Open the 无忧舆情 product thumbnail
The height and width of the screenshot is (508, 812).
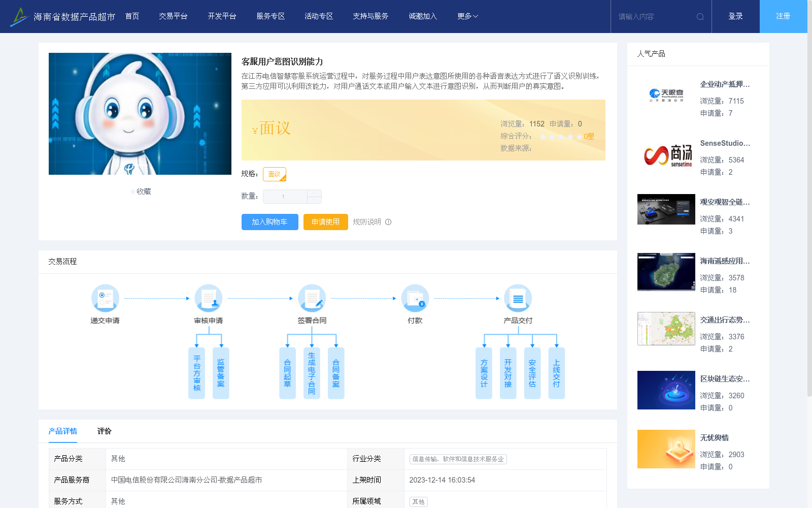666,449
